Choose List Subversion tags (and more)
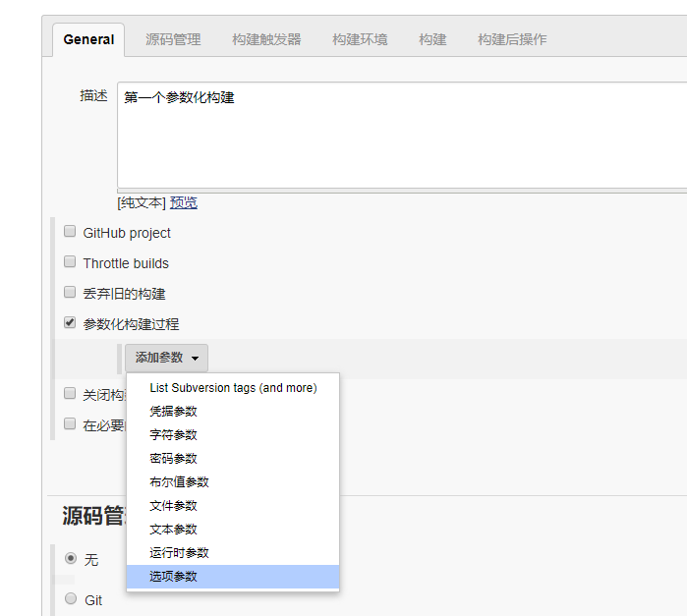The image size is (687, 616). 233,388
